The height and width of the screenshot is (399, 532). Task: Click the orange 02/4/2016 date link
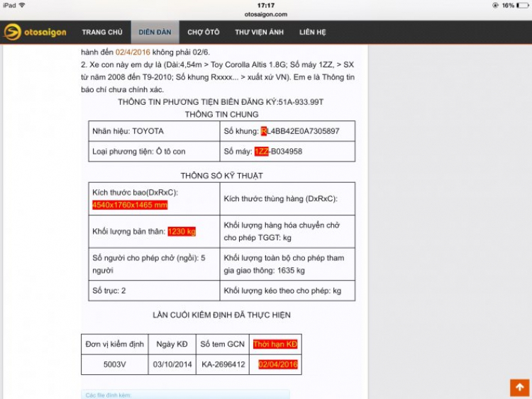(133, 52)
